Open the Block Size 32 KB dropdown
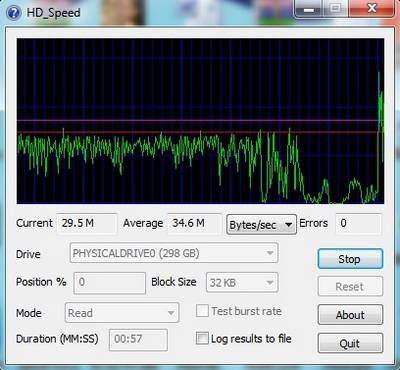The image size is (400, 370). click(242, 282)
